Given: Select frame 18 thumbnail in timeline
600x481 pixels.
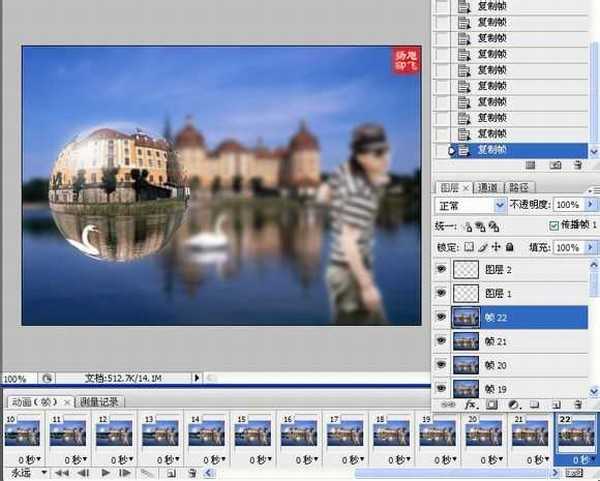Looking at the screenshot, I should [x=391, y=433].
